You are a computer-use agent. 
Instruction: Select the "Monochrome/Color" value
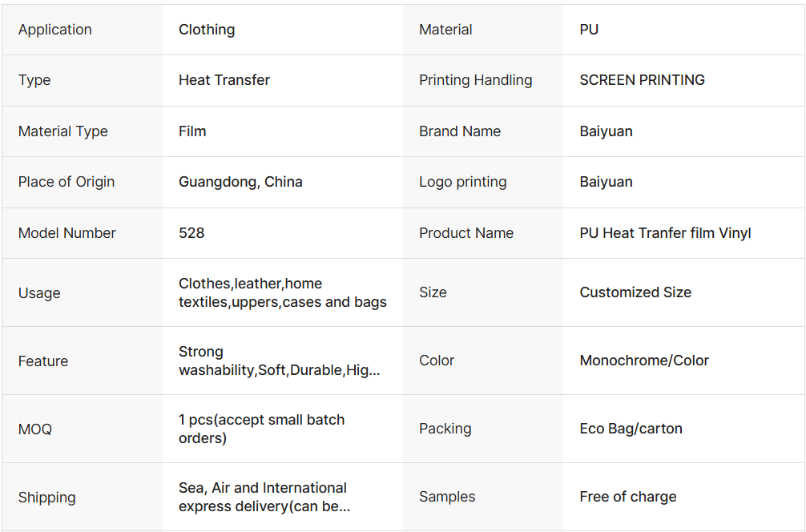point(644,361)
